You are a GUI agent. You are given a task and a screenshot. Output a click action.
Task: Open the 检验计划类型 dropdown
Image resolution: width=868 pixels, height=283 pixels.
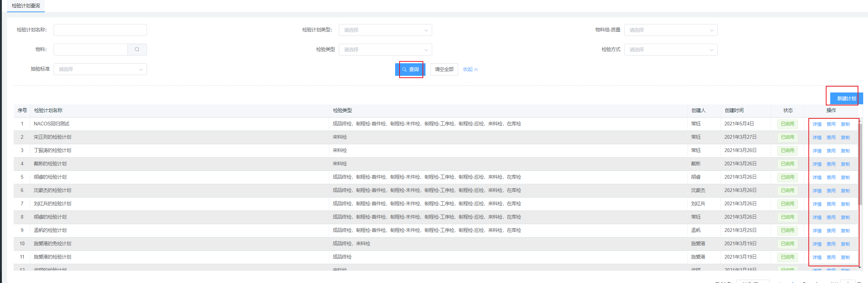point(385,30)
